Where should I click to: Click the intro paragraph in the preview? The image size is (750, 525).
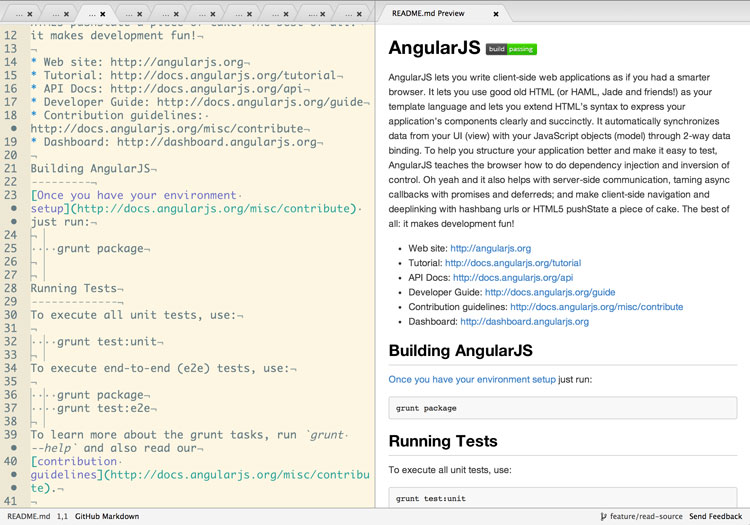560,150
